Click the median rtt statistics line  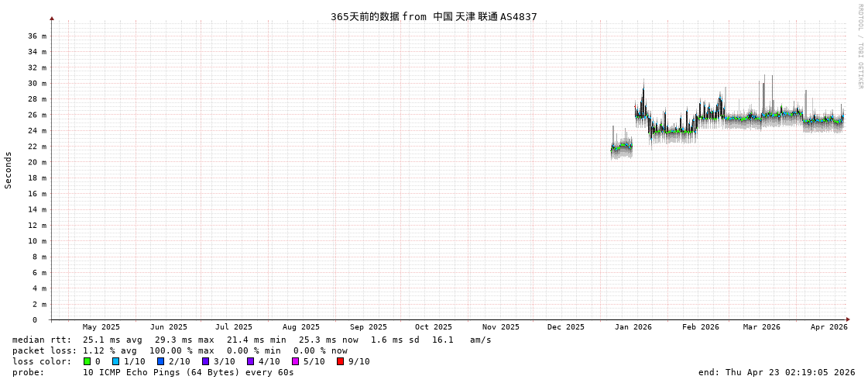tap(252, 340)
